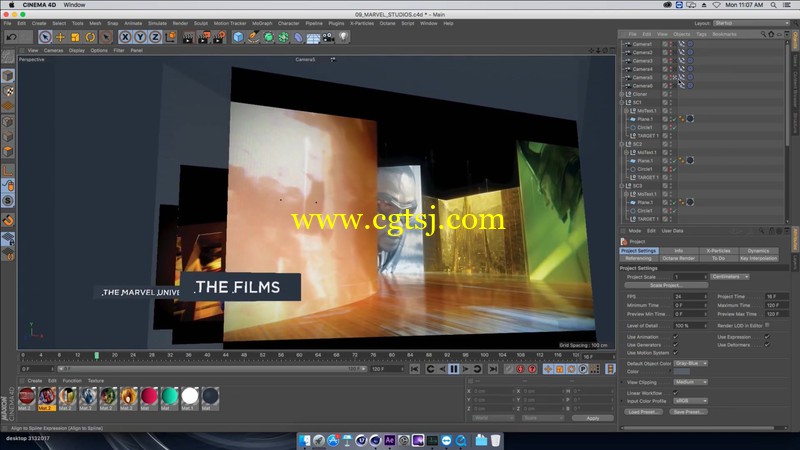800x450 pixels.
Task: Toggle Z axis lock
Action: point(155,37)
